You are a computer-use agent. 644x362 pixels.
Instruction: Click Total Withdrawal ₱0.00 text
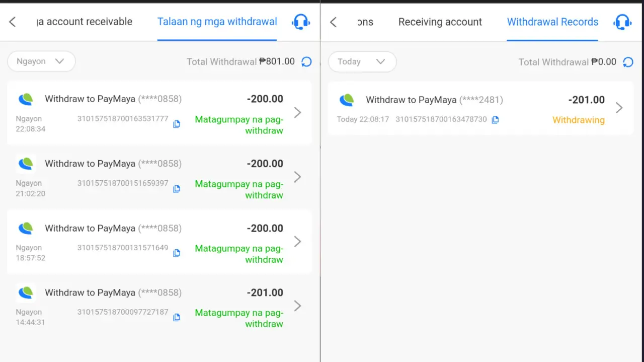pos(568,62)
